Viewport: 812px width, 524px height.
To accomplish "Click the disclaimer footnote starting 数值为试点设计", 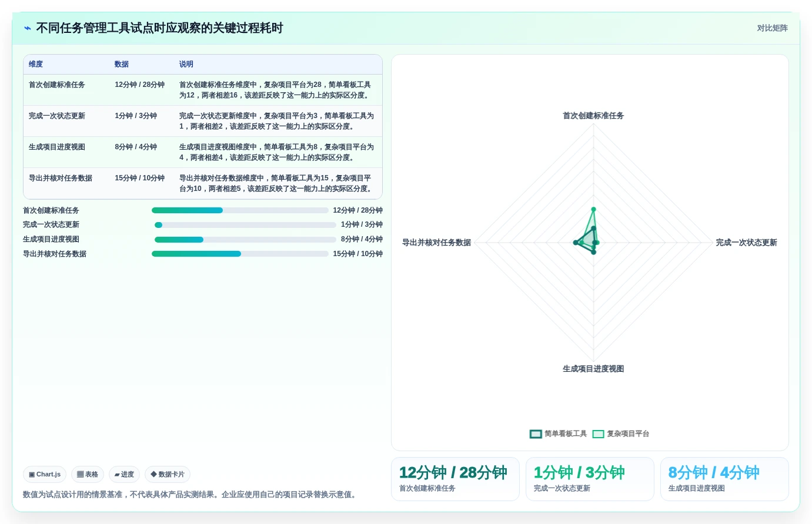I will coord(191,495).
